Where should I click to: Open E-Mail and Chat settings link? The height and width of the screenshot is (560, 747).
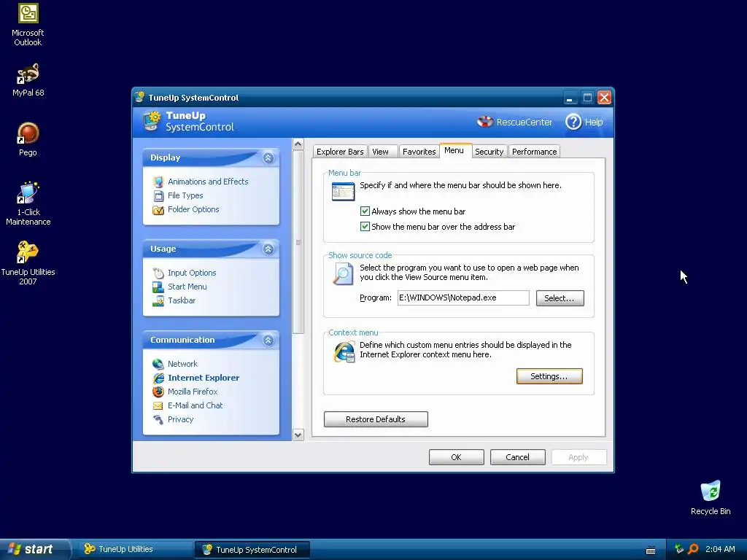[x=196, y=405]
